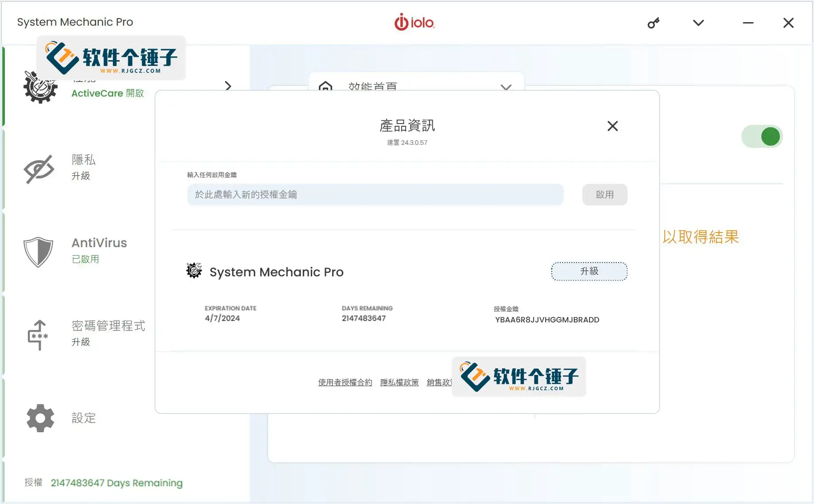Click the 升級 upgrade button
Screen dimensions: 814x504
[589, 271]
